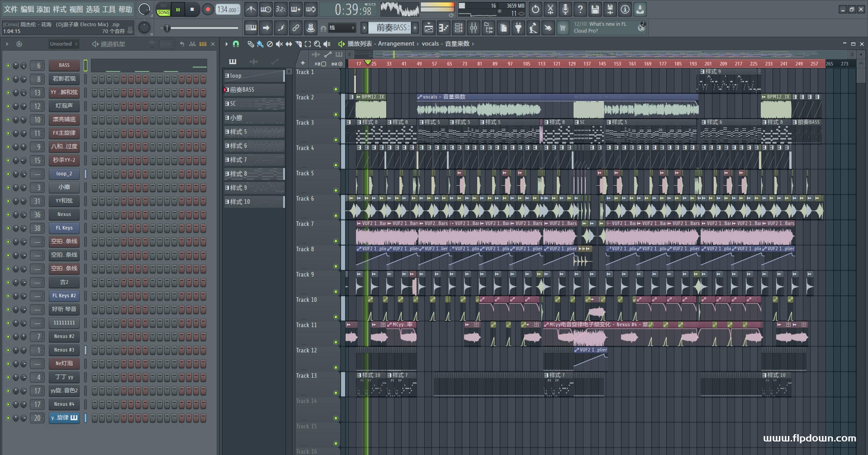
Task: Click the FL Keys channel button
Action: [64, 228]
